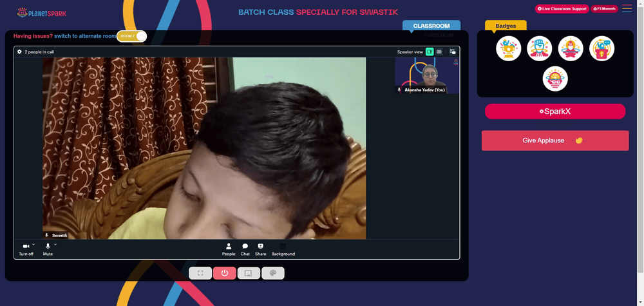Select the nerd glasses face badge
The image size is (644, 306).
pos(555,79)
